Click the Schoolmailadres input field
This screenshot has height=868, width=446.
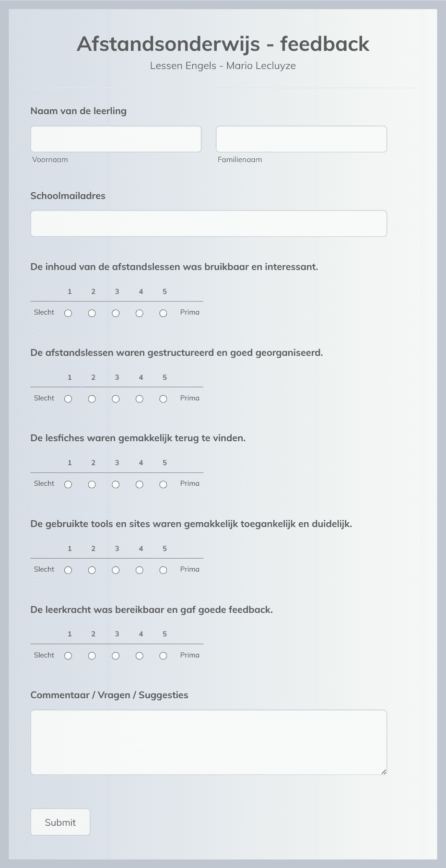tap(209, 223)
